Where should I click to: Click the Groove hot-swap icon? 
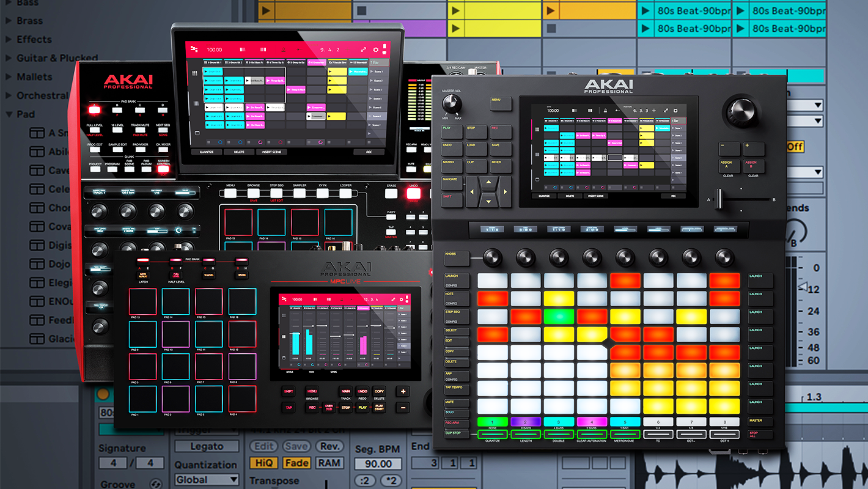tap(156, 483)
